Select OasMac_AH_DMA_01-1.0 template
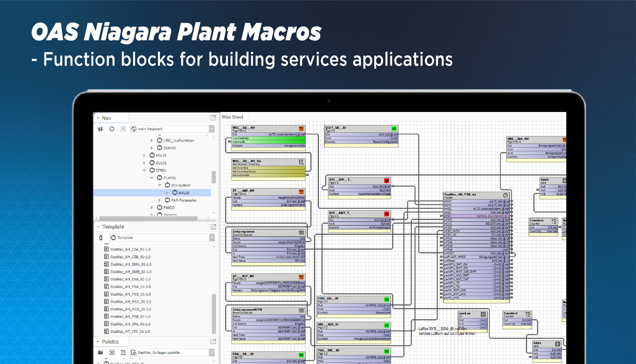This screenshot has width=636, height=364. (131, 264)
